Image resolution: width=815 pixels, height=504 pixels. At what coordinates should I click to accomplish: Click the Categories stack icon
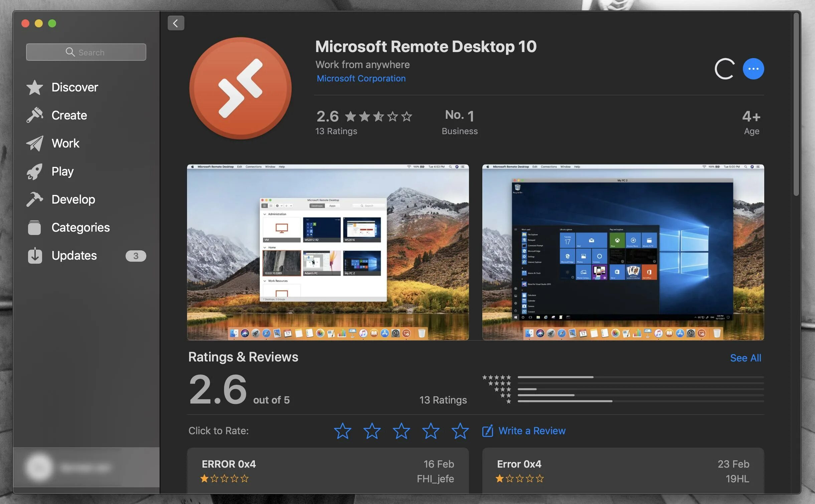click(35, 228)
